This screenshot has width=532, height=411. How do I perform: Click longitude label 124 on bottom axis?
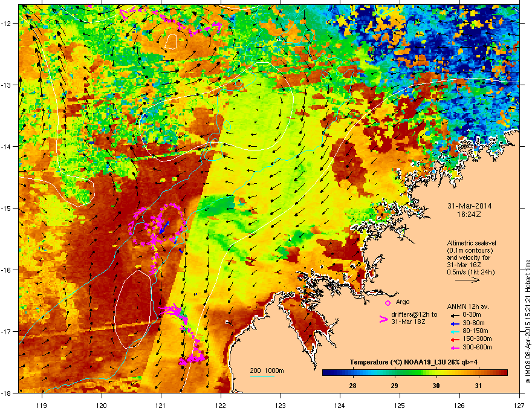pos(340,405)
